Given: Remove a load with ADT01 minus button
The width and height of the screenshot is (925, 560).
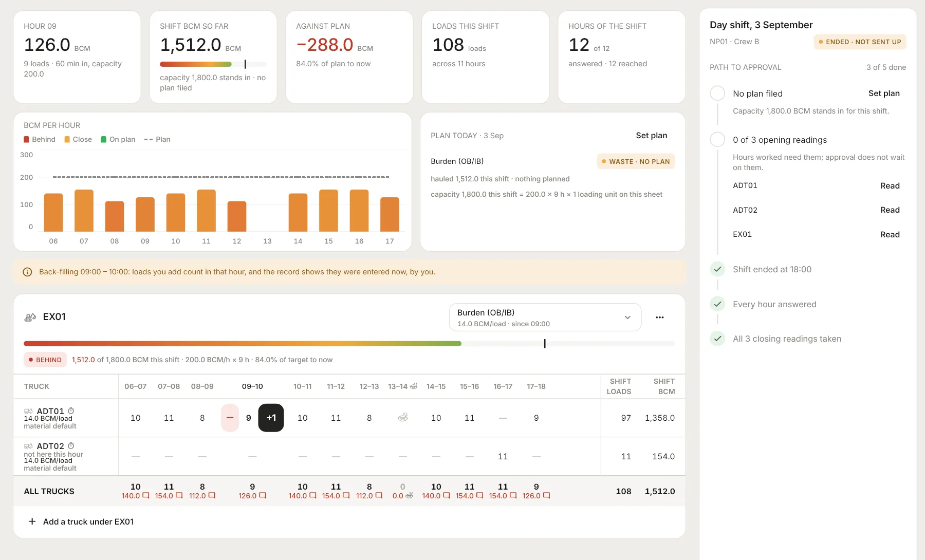Looking at the screenshot, I should coord(230,418).
